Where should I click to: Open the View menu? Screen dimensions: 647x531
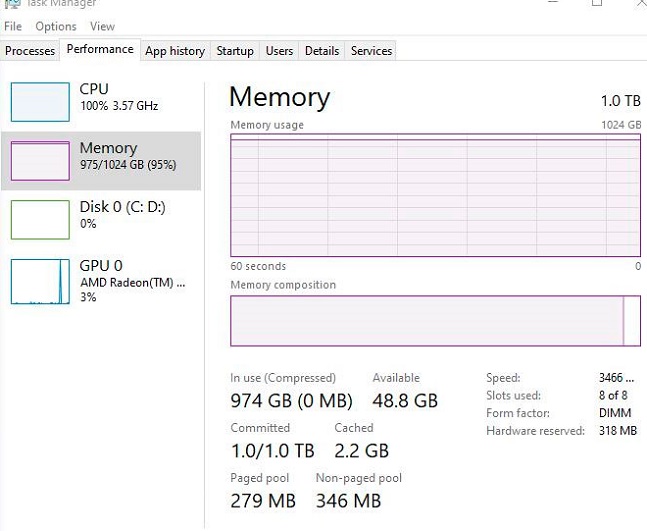[102, 26]
